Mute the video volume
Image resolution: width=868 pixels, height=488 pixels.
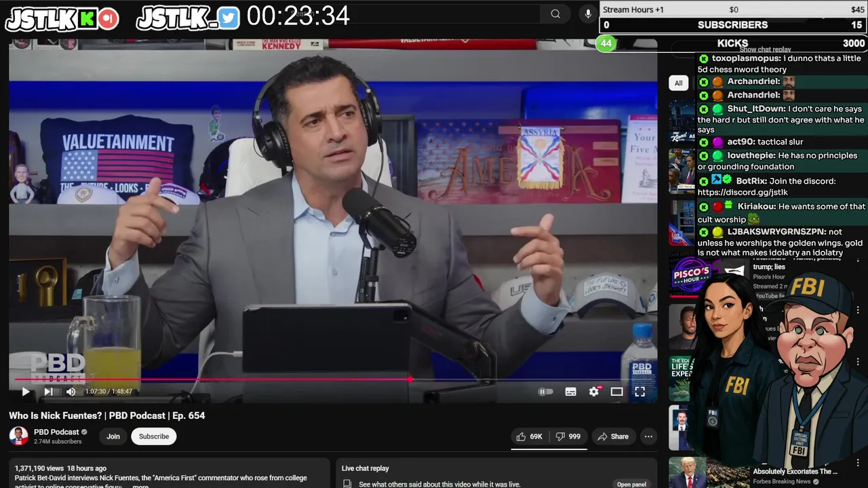point(71,392)
